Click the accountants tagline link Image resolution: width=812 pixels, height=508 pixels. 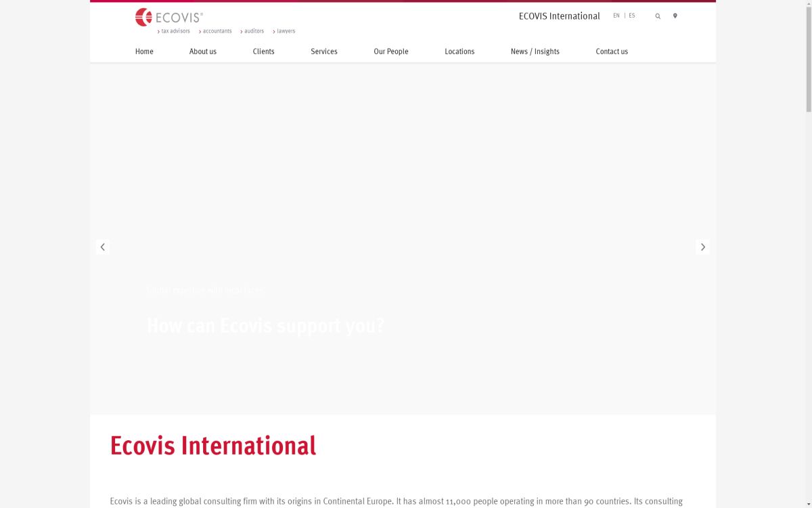point(217,31)
